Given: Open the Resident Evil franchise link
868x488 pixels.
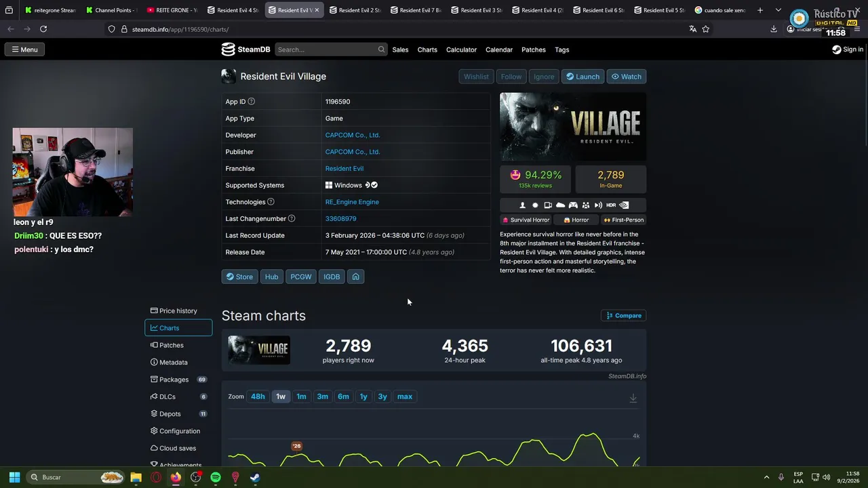Looking at the screenshot, I should tap(344, 168).
